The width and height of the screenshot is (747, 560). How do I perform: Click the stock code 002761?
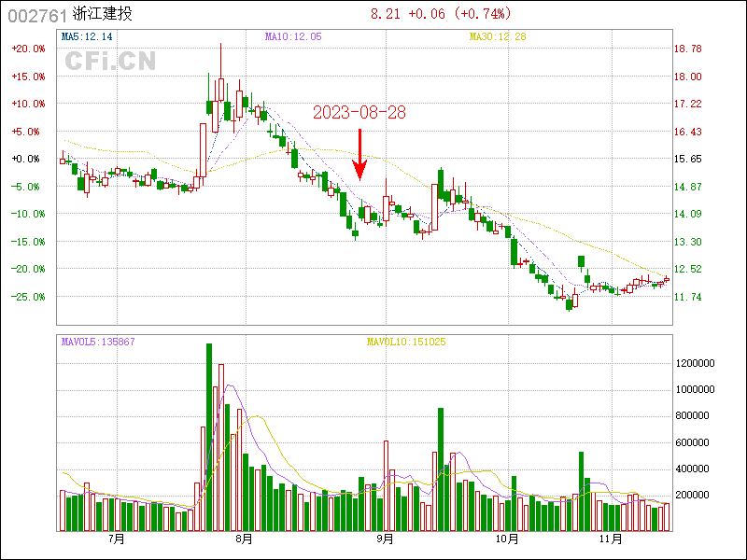37,14
